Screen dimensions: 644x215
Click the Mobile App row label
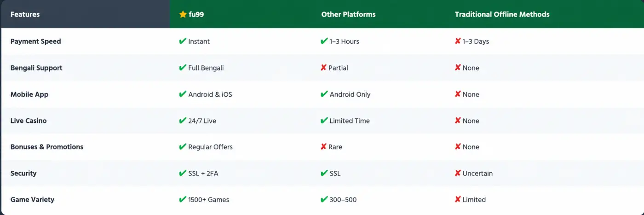[29, 94]
